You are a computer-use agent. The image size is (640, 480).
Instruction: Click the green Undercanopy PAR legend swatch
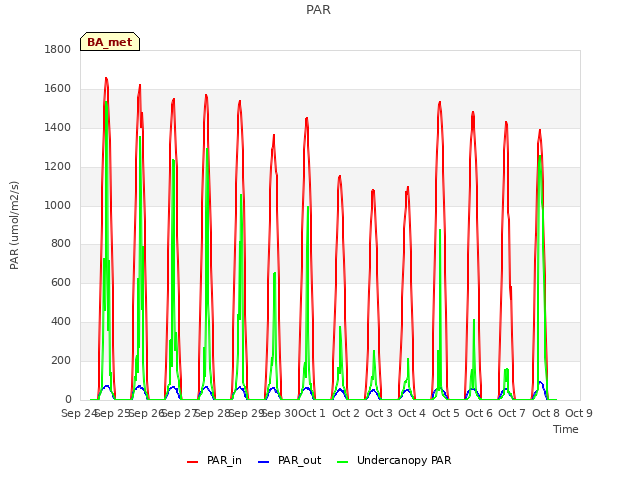click(x=343, y=462)
